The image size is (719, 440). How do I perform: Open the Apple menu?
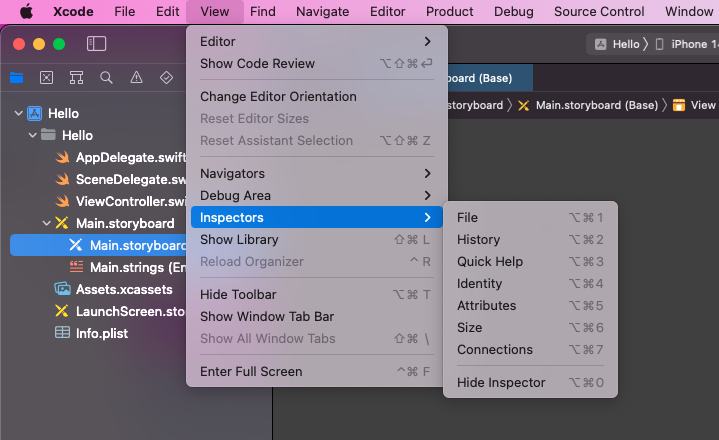point(27,11)
